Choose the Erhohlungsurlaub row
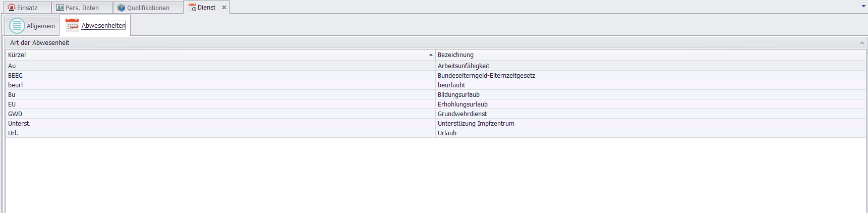Viewport: 868px width, 213px height. tap(462, 104)
